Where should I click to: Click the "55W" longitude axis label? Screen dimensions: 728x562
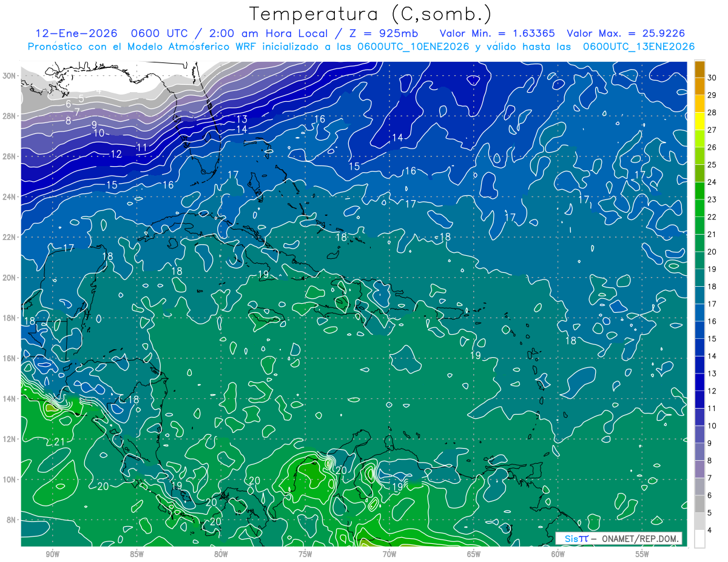point(642,554)
